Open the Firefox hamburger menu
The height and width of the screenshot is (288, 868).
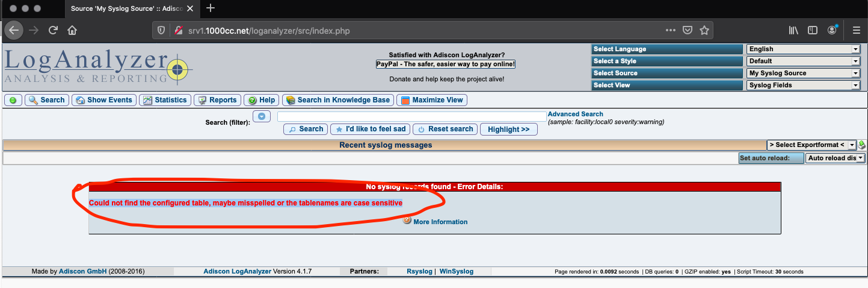click(x=856, y=30)
